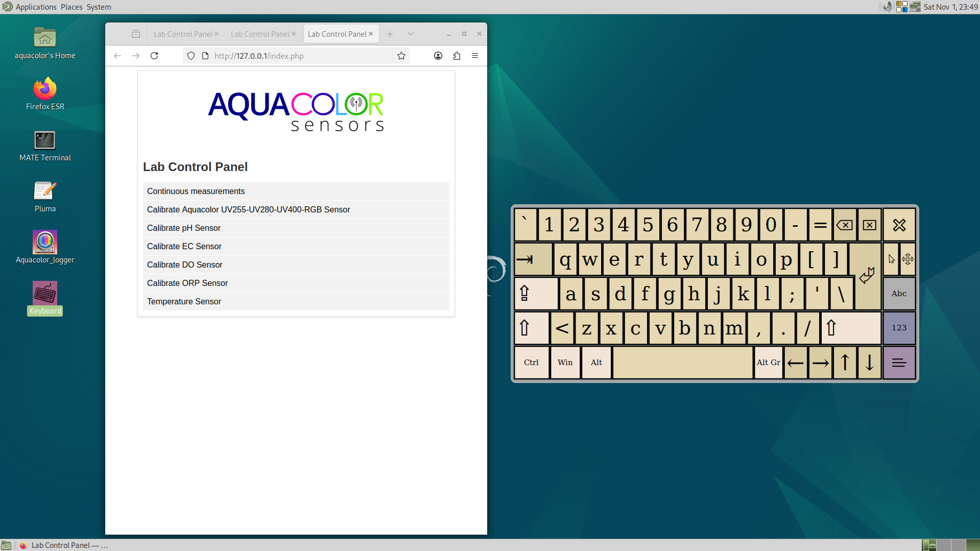Open the Firefox account profile icon
Viewport: 980px width, 551px height.
point(438,56)
